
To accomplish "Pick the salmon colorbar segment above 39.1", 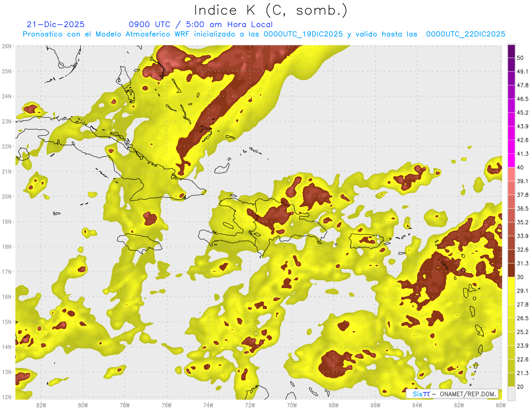I will tap(511, 174).
